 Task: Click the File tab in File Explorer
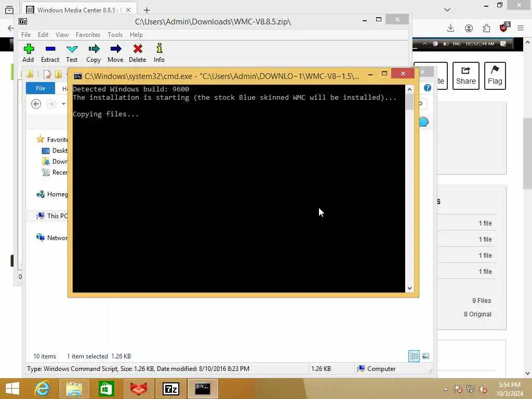41,88
